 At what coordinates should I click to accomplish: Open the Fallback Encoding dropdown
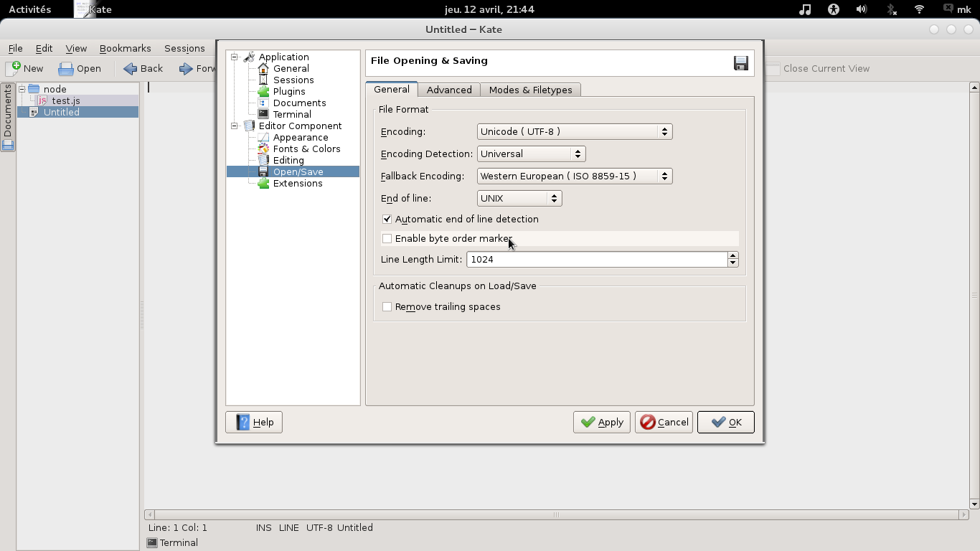(574, 176)
